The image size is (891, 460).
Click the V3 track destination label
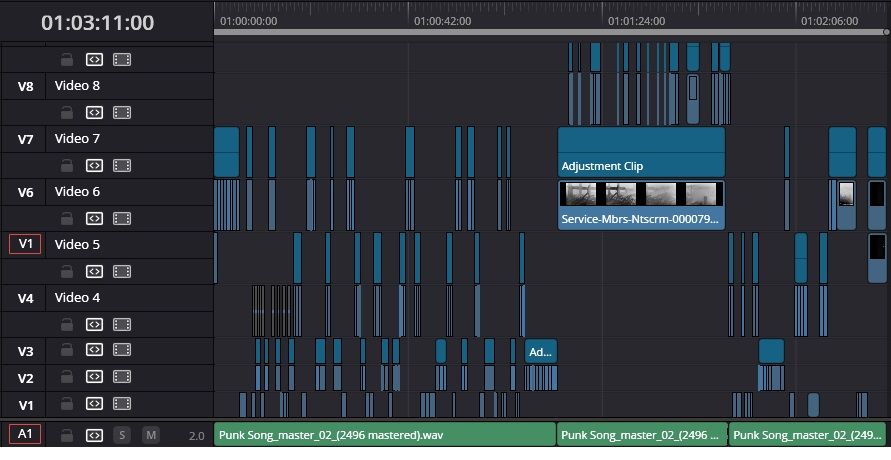(x=25, y=351)
